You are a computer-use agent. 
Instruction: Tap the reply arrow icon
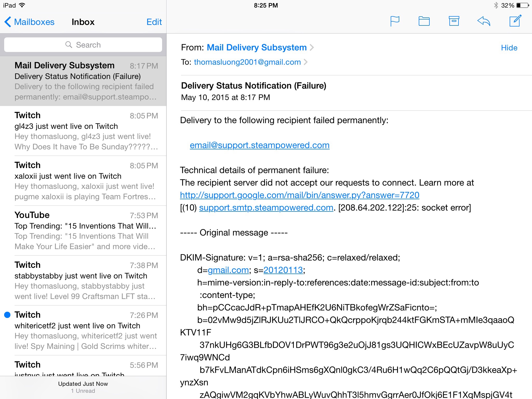pos(484,21)
